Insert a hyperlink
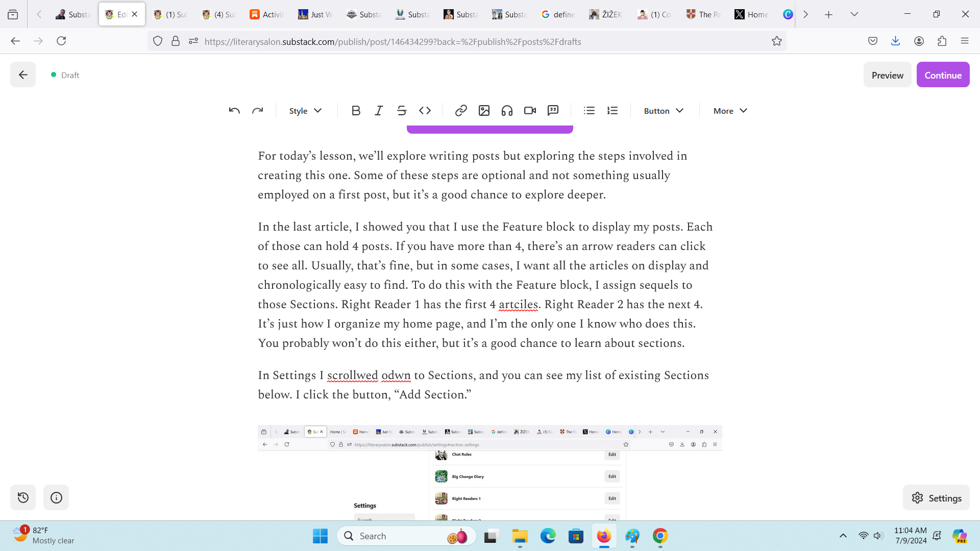Screen dimensions: 980x551 461,111
